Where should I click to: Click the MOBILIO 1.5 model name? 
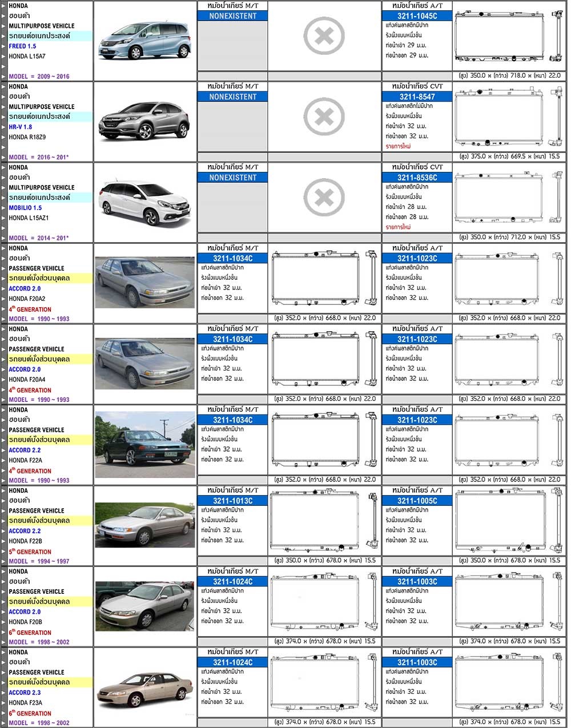pos(25,208)
